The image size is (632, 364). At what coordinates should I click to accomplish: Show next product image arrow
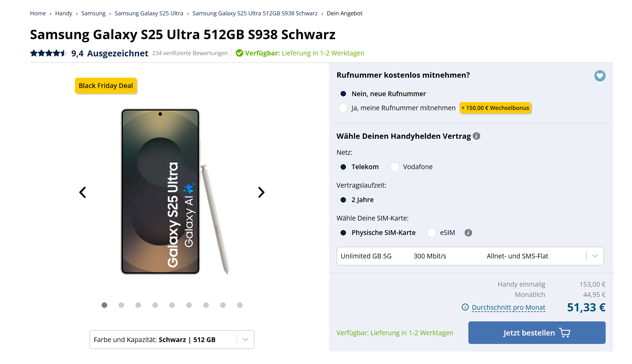(261, 192)
